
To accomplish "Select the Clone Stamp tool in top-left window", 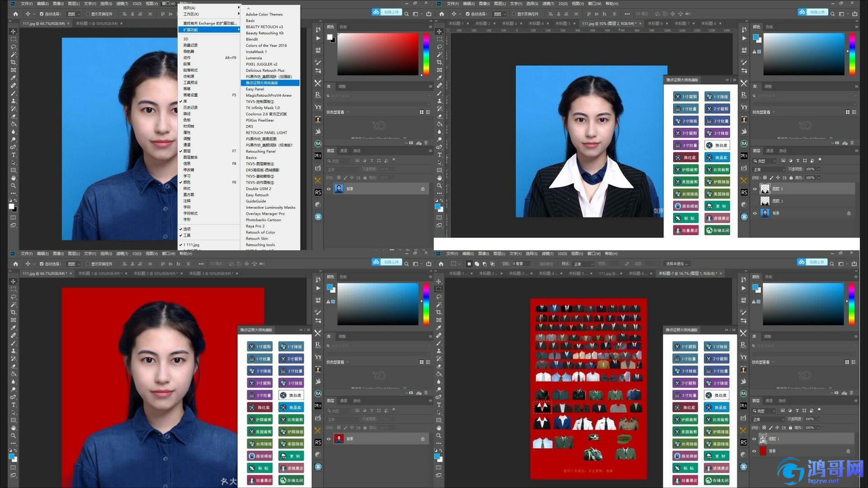I will (13, 101).
